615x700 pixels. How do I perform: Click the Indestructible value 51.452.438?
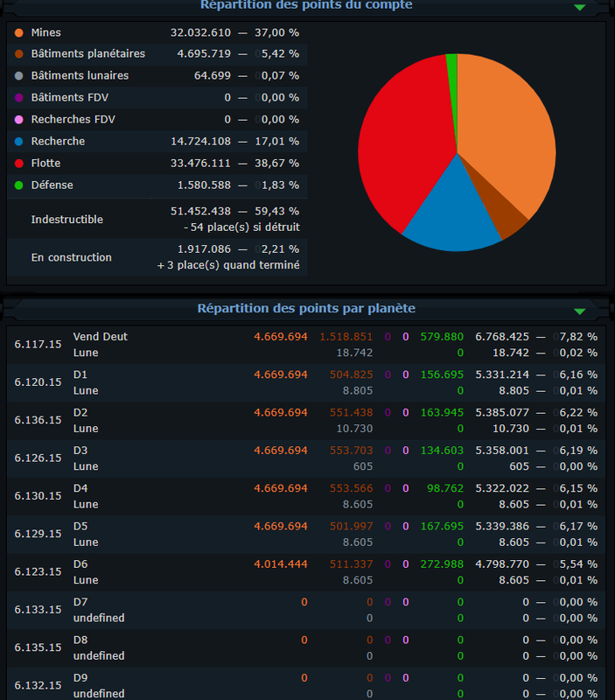click(x=200, y=211)
